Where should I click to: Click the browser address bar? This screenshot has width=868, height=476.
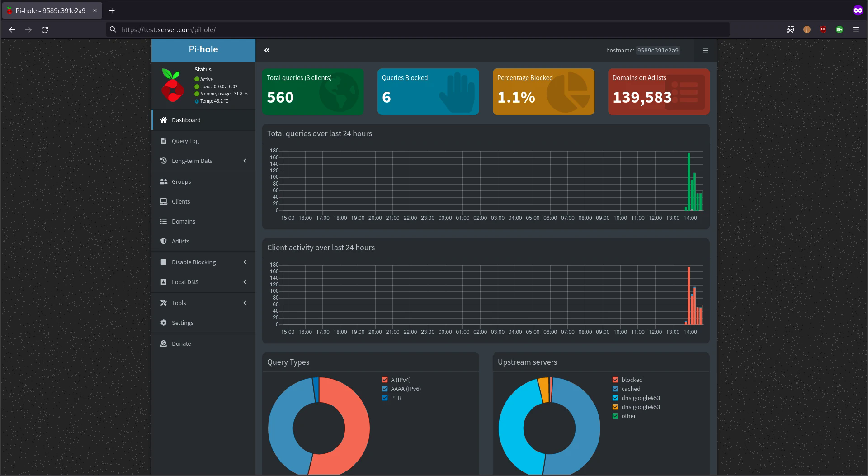418,29
